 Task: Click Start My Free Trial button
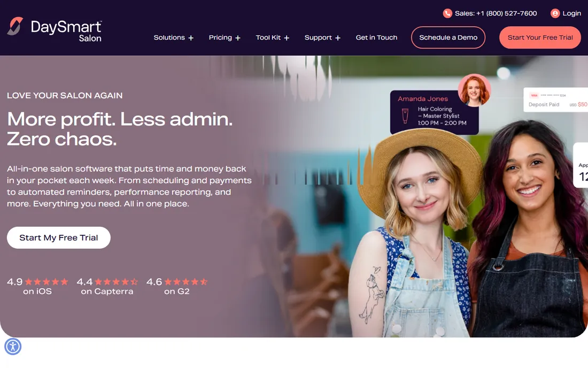tap(58, 237)
